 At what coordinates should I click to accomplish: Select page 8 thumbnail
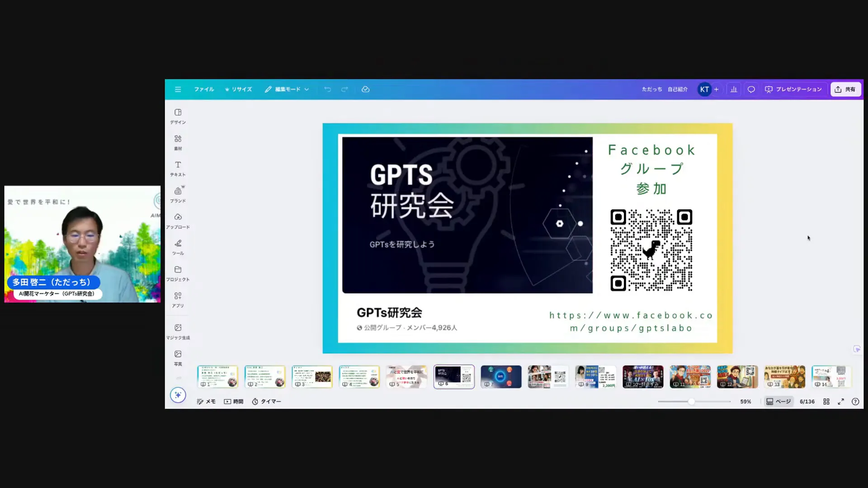pos(548,377)
